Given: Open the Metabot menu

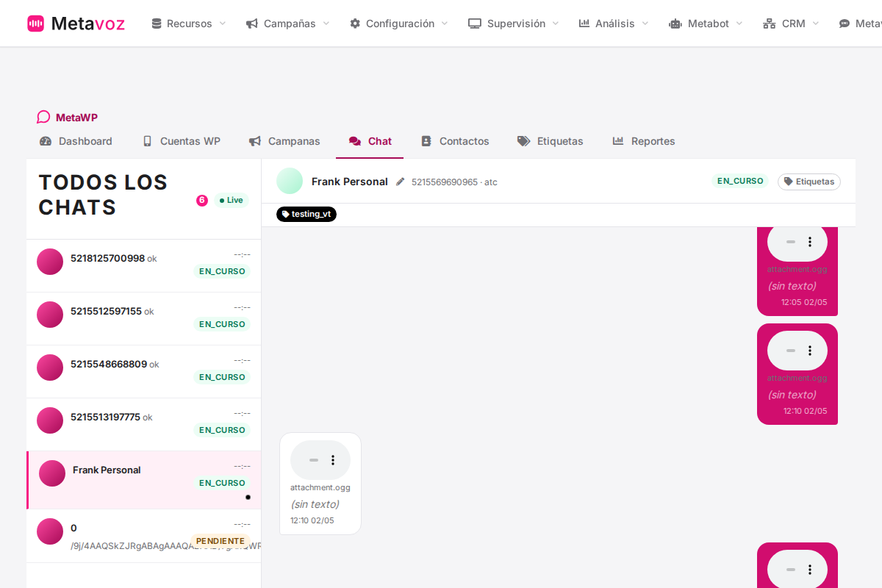Looking at the screenshot, I should [706, 24].
